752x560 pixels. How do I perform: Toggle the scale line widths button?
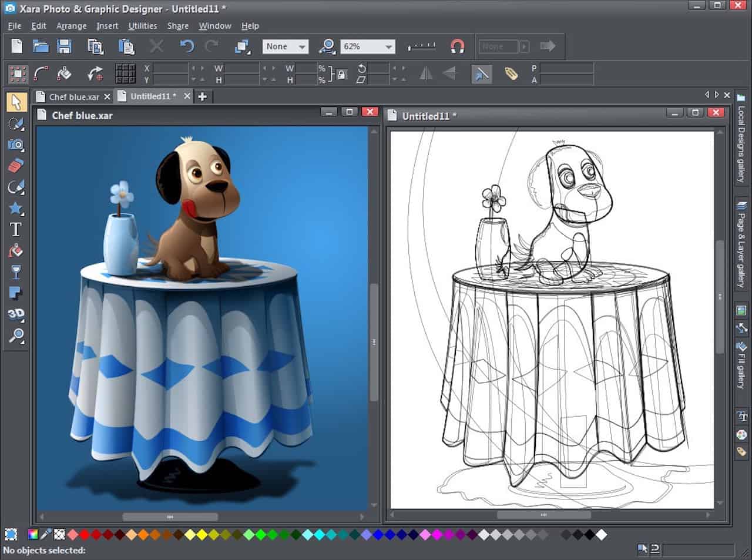coord(481,74)
